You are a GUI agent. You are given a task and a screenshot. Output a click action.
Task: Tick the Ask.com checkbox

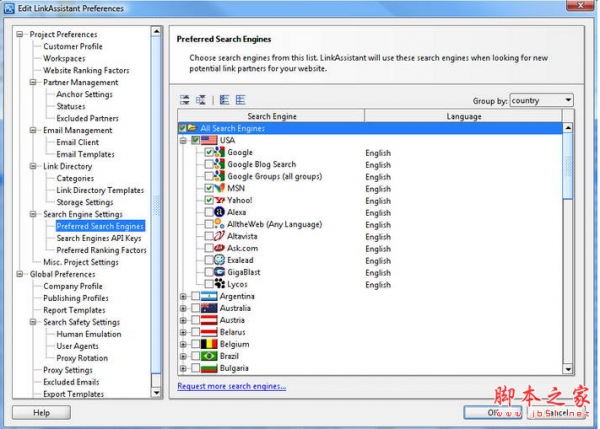[x=209, y=248]
